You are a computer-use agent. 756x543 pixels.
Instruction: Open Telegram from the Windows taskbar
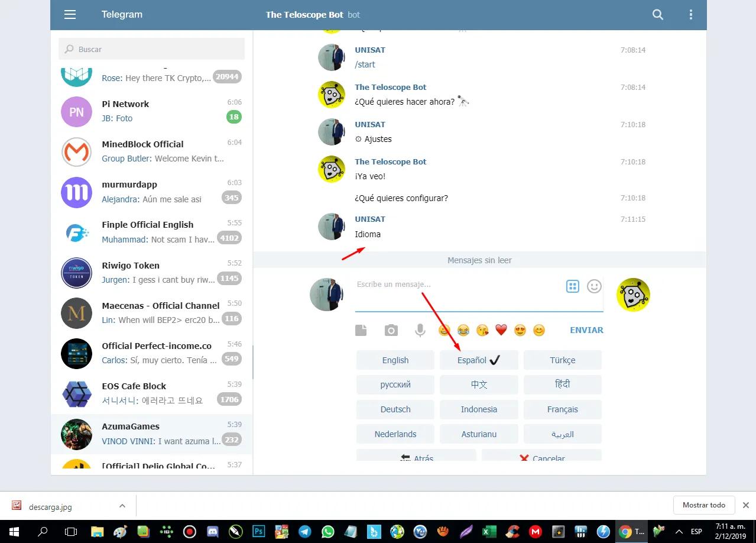pyautogui.click(x=305, y=531)
